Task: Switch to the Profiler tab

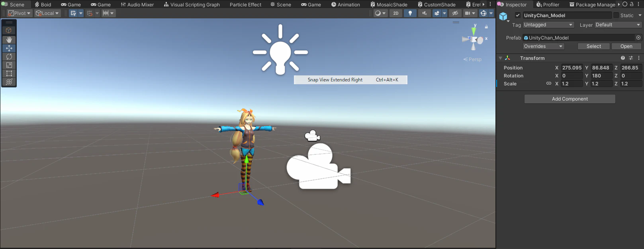Action: pyautogui.click(x=548, y=4)
